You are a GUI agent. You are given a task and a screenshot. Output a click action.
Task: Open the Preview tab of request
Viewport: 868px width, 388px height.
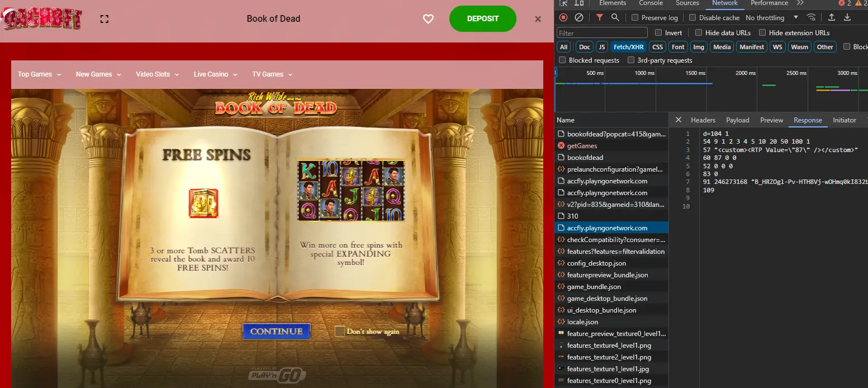tap(771, 120)
